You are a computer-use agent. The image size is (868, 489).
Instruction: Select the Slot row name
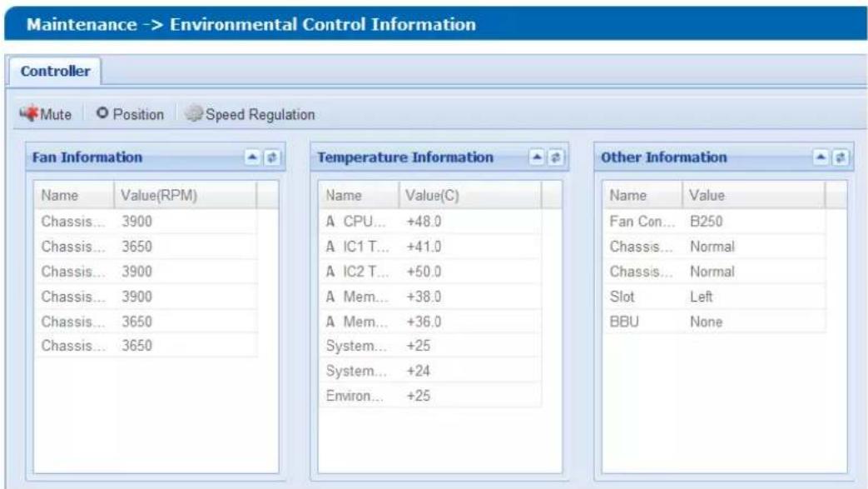(x=622, y=297)
